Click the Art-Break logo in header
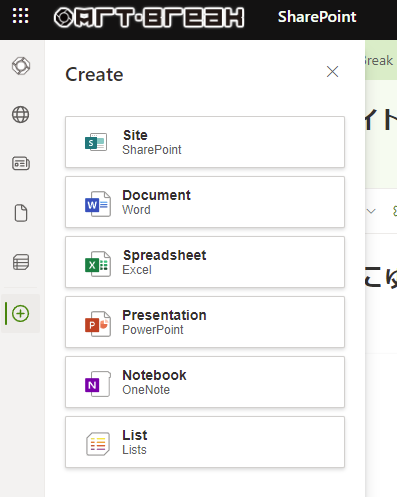 tap(149, 17)
